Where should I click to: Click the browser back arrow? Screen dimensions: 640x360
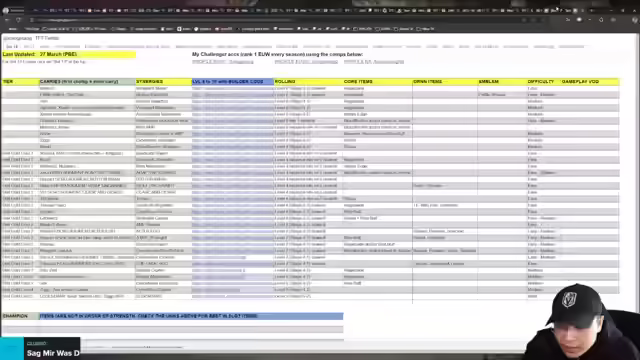pos(7,20)
